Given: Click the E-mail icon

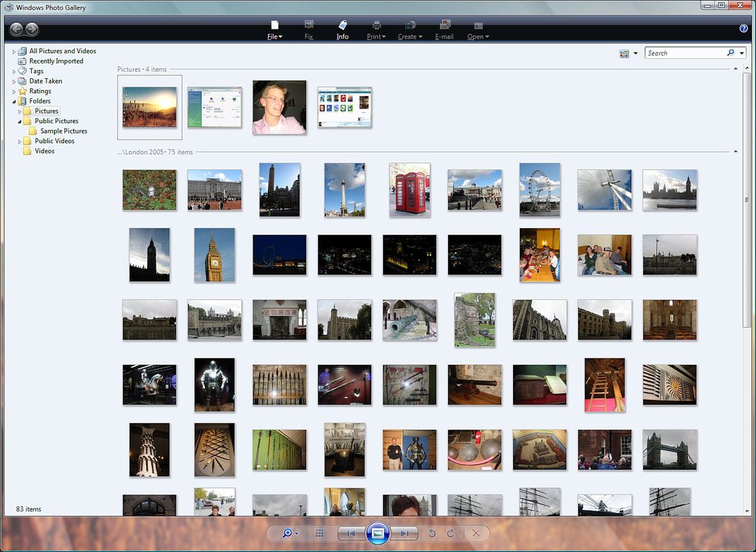Looking at the screenshot, I should click(x=444, y=29).
